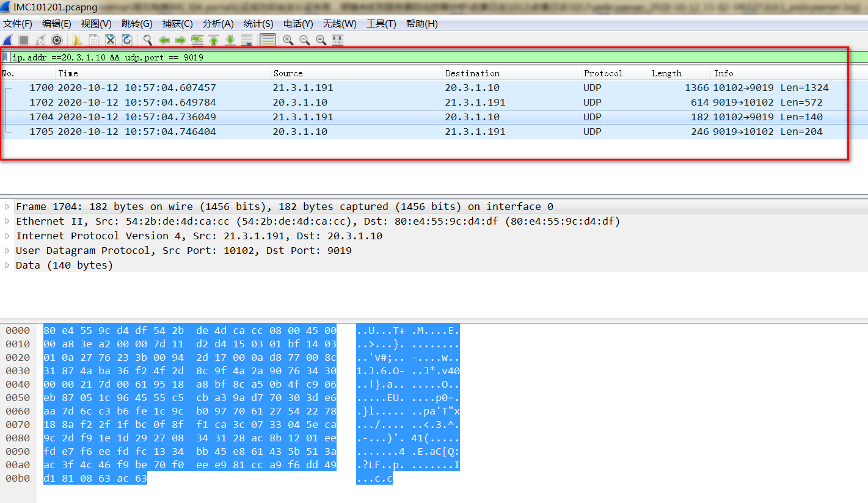868x503 pixels.
Task: Open a capture file folder icon
Action: tap(77, 40)
